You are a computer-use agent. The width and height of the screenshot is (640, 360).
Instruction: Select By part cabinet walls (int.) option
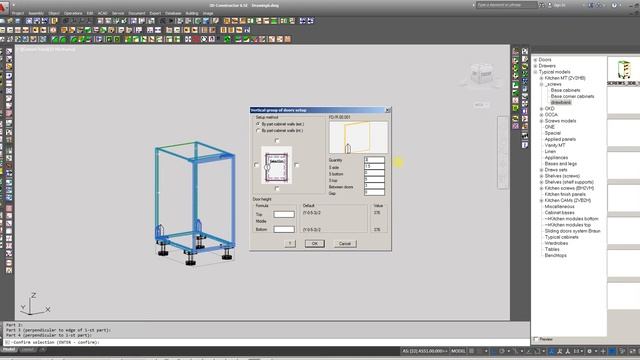click(x=258, y=131)
